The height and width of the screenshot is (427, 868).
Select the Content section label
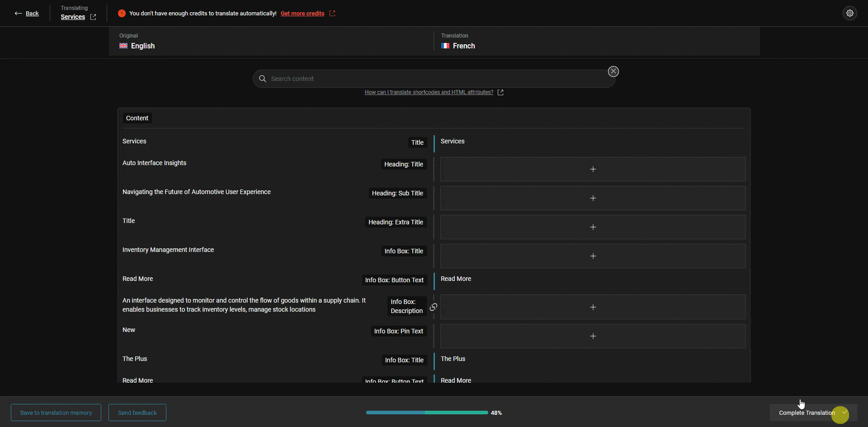coord(137,118)
